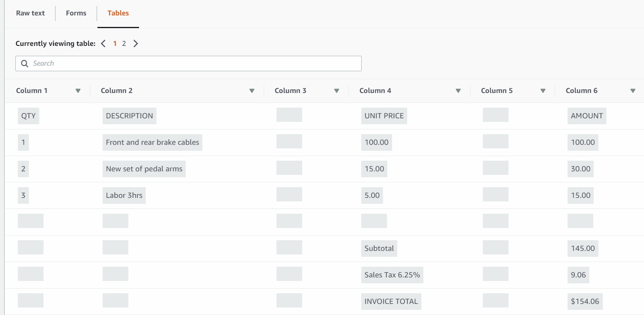644x315 pixels.
Task: Click the Front and rear brake cables cell
Action: pos(152,142)
